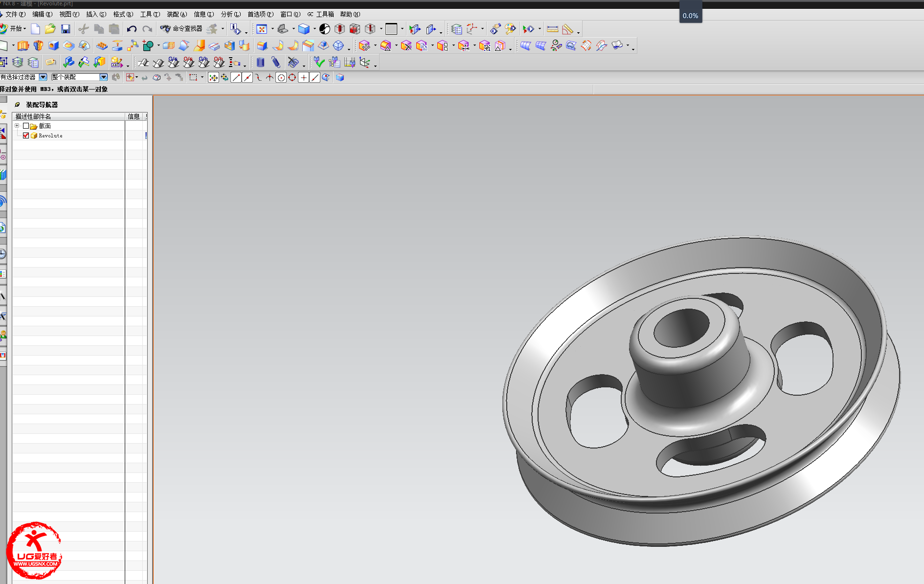Viewport: 924px width, 584px height.
Task: Select the Extrude feature tool
Action: (23, 46)
